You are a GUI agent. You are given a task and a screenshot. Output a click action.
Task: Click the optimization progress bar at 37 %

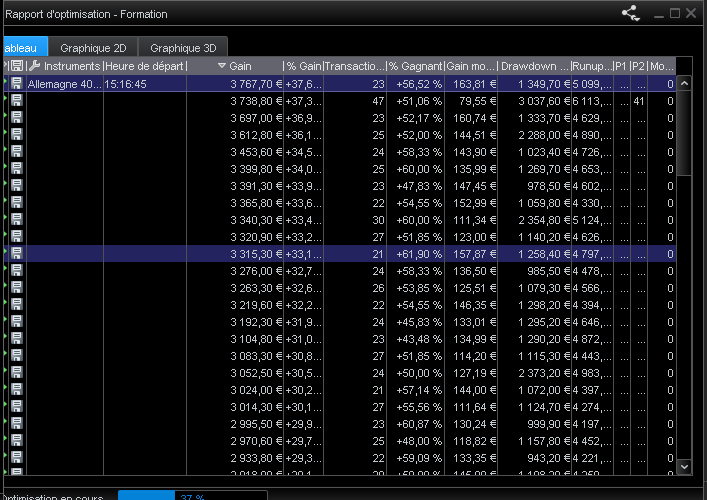192,496
